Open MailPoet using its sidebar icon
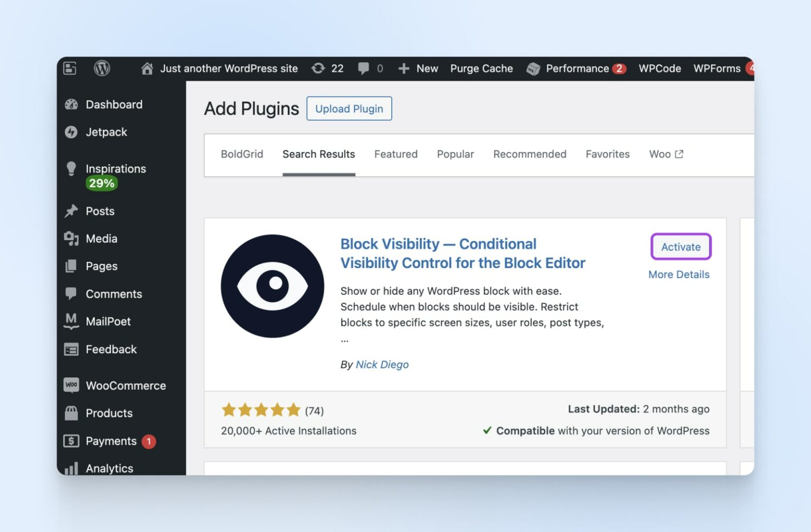 pyautogui.click(x=71, y=321)
